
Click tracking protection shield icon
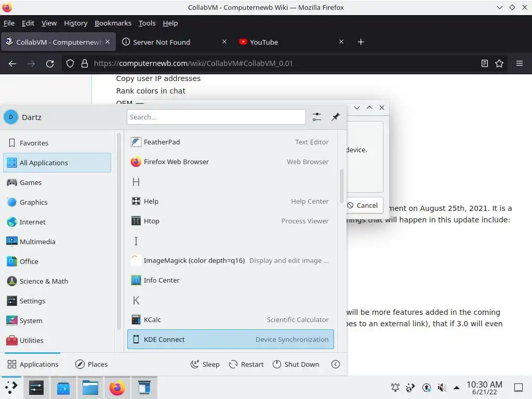click(x=70, y=63)
